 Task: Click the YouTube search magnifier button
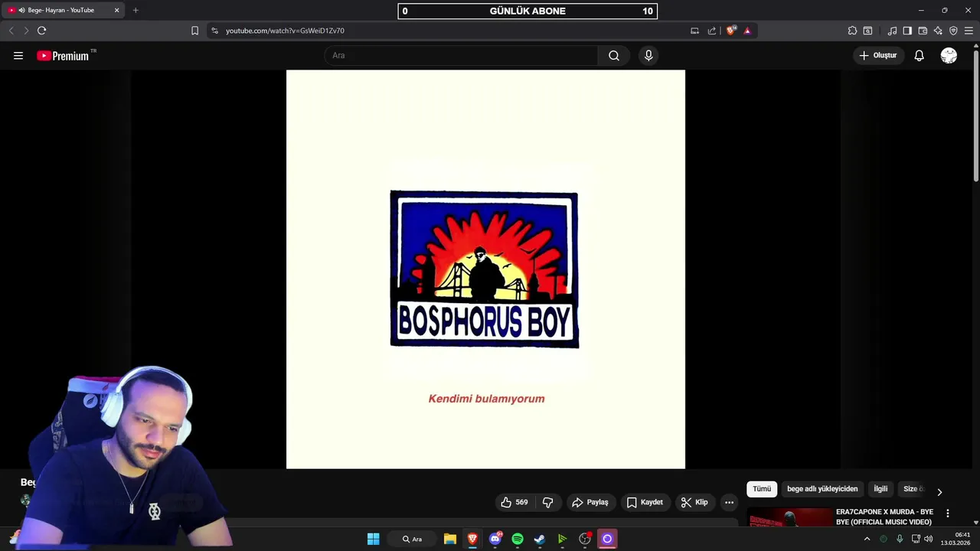click(x=614, y=56)
